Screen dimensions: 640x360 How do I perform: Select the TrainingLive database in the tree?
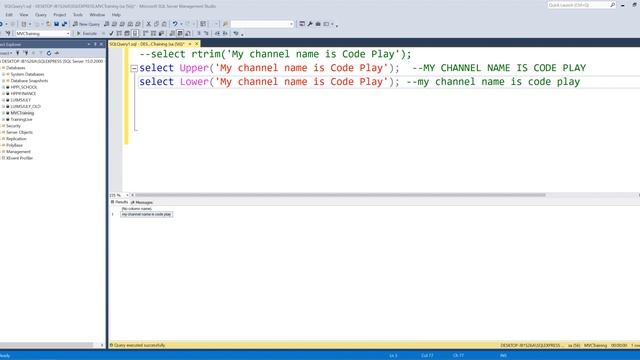21,120
